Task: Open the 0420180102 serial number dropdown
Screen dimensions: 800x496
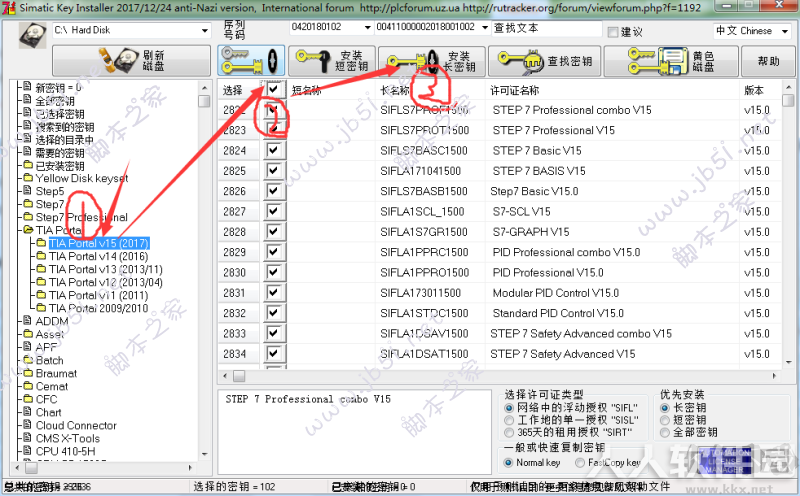Action: tap(367, 28)
